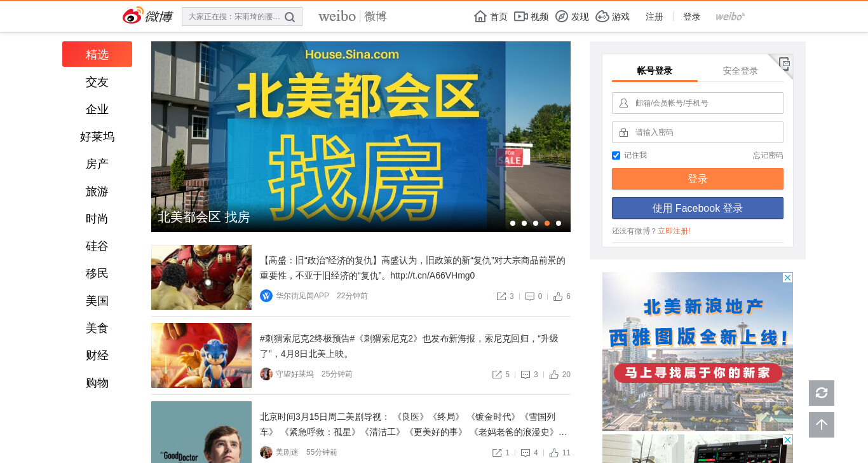868x463 pixels.
Task: Click 注册 in top navigation
Action: (x=654, y=17)
